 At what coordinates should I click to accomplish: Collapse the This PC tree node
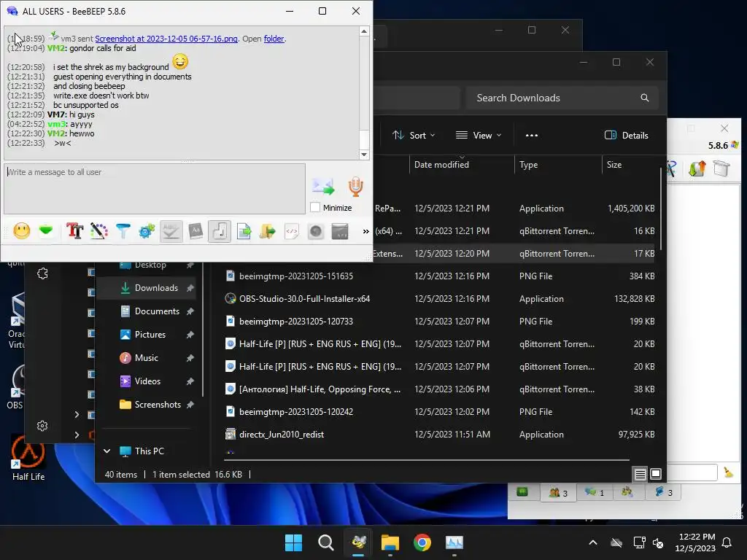(107, 451)
